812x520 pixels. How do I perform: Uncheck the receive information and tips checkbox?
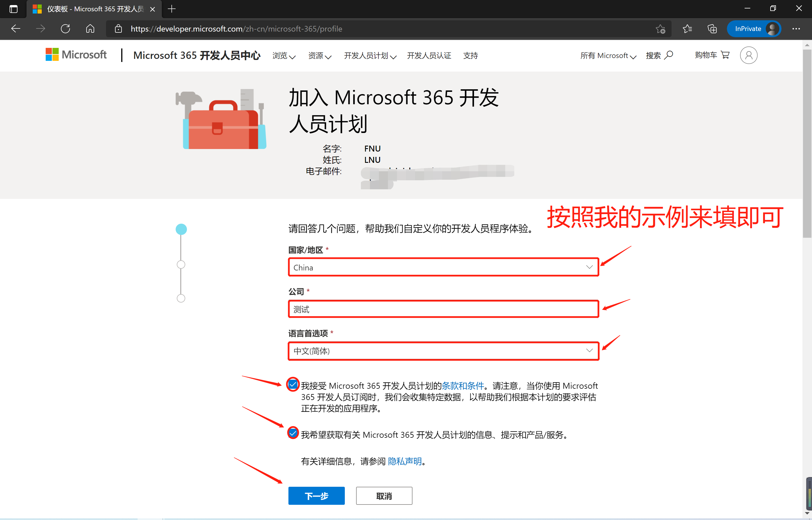[293, 433]
